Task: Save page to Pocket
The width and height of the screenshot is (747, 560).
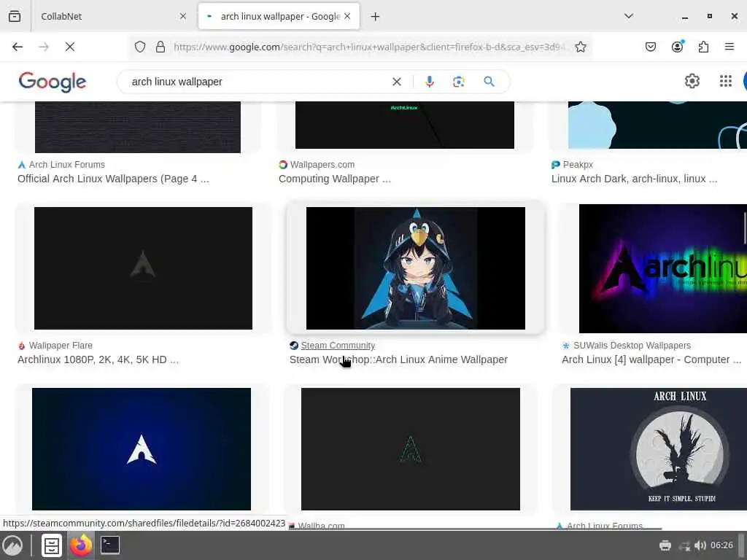Action: pyautogui.click(x=650, y=47)
